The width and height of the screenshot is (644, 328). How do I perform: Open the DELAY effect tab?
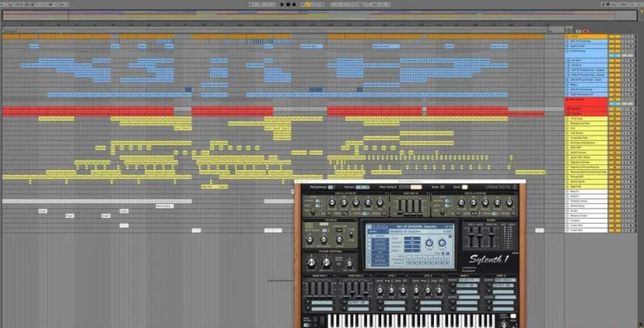click(x=380, y=256)
